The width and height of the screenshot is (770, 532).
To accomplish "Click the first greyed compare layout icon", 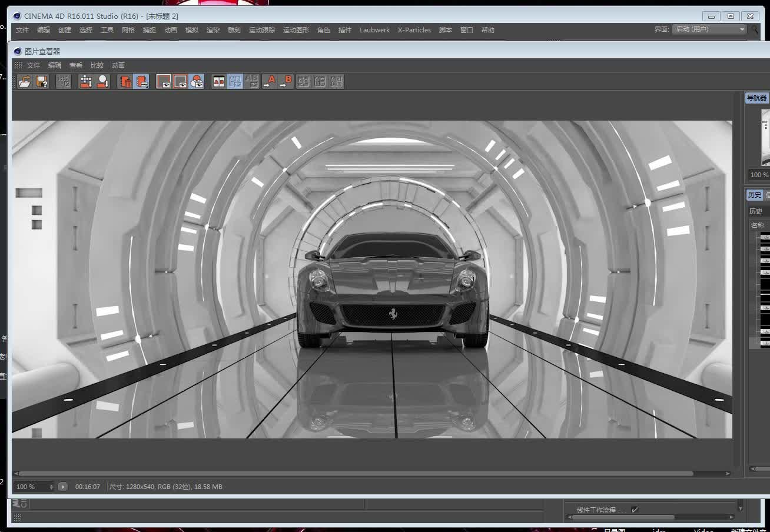I will (x=303, y=82).
